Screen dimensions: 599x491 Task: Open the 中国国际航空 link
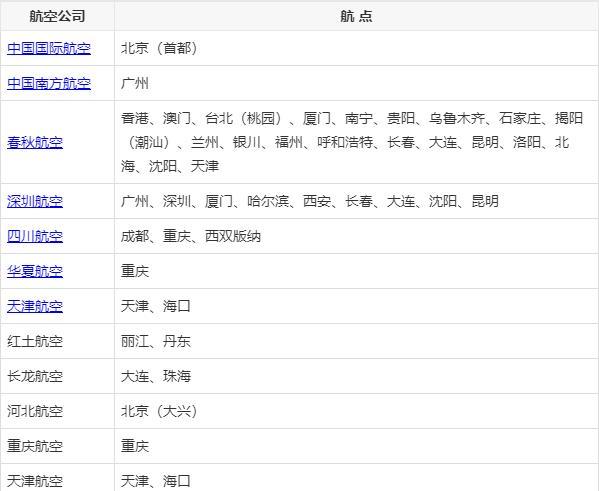49,49
